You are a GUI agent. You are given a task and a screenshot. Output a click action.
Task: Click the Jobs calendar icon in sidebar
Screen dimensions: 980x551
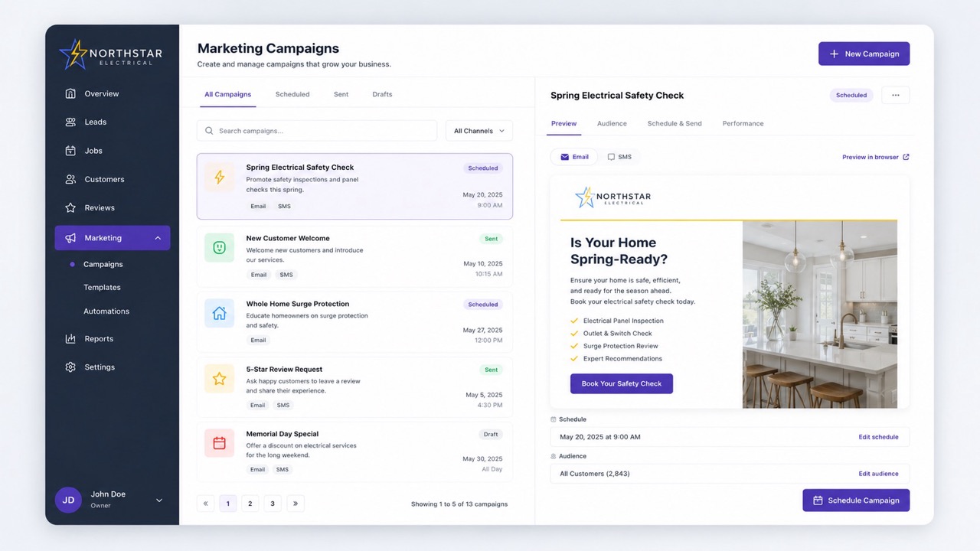point(70,151)
